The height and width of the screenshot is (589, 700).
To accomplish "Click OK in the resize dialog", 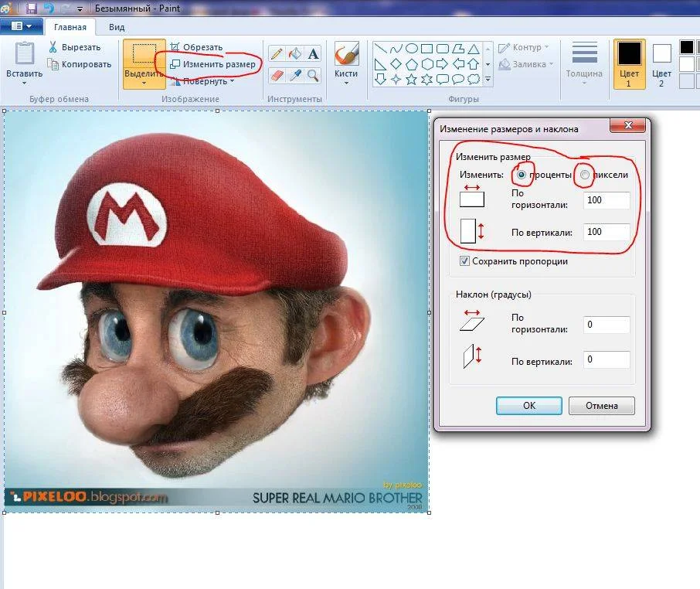I will 529,406.
